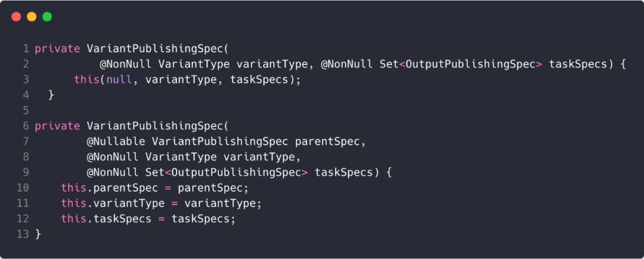Click line number 5 on the empty line
Image resolution: width=644 pixels, height=259 pixels.
(x=26, y=110)
